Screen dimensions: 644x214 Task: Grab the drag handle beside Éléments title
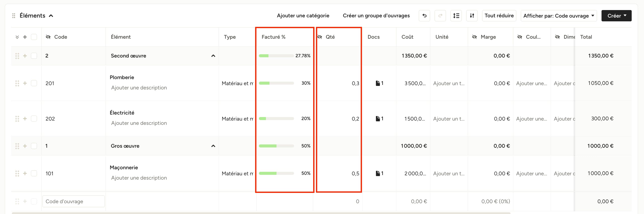(x=14, y=16)
